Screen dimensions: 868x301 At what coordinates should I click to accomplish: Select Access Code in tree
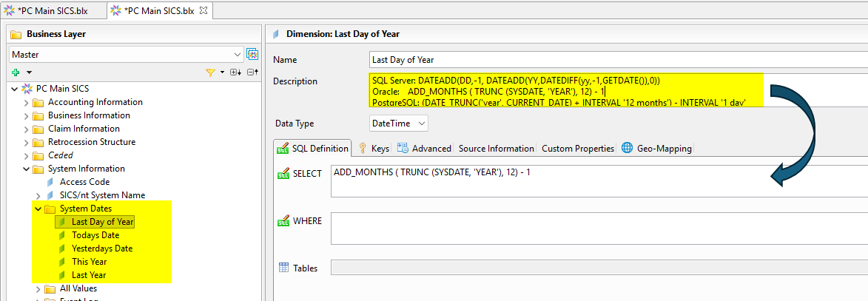click(x=84, y=182)
